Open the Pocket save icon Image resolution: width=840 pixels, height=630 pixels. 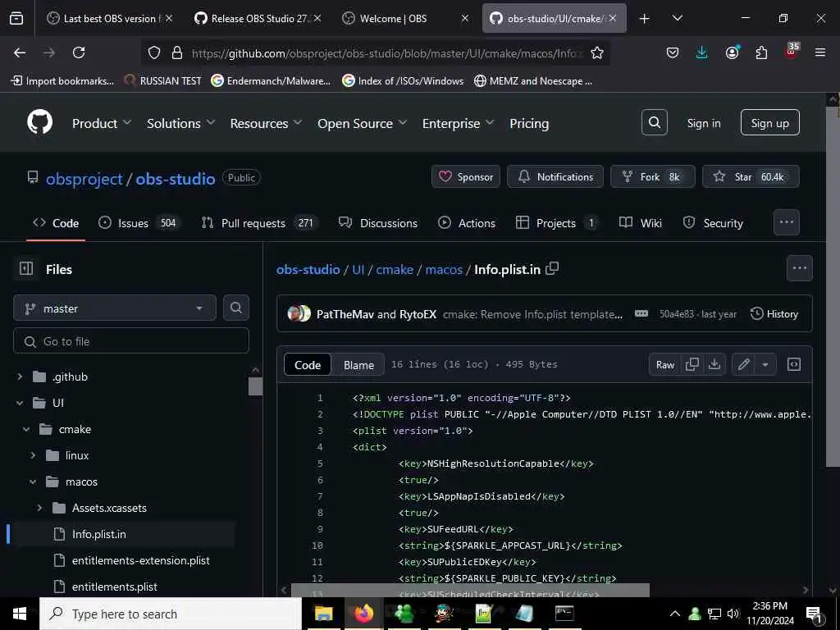pyautogui.click(x=673, y=52)
